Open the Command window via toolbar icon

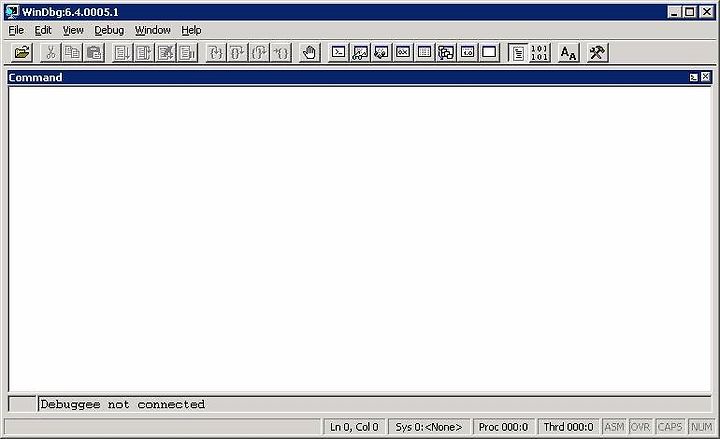[x=338, y=53]
